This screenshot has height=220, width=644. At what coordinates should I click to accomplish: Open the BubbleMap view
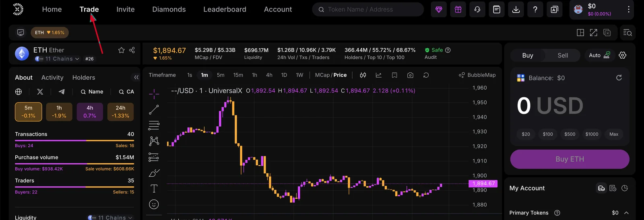477,75
